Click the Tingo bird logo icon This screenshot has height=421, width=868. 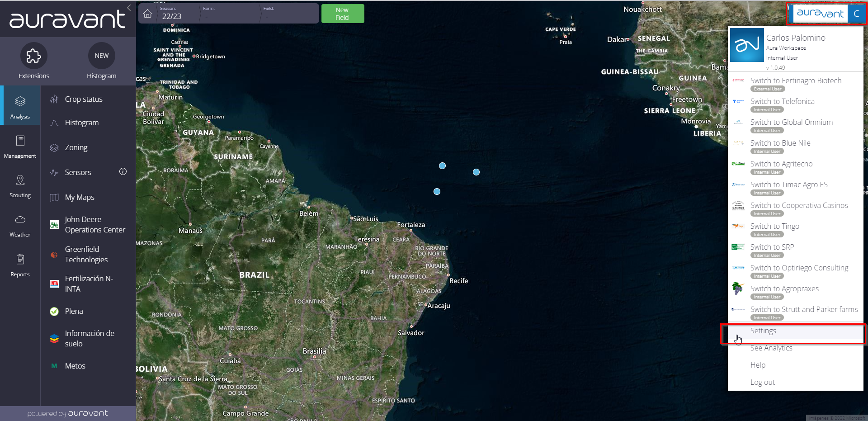click(x=738, y=226)
